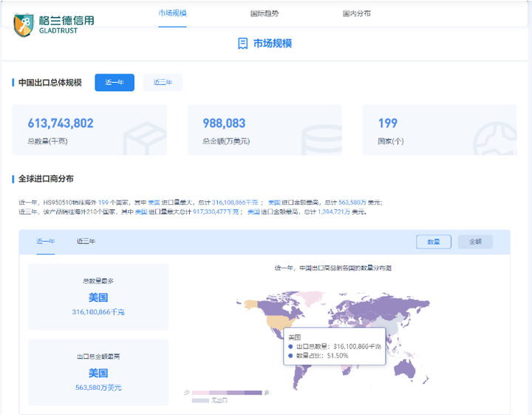Open the 近一年 tab in map panel
532x415 pixels.
click(x=46, y=241)
